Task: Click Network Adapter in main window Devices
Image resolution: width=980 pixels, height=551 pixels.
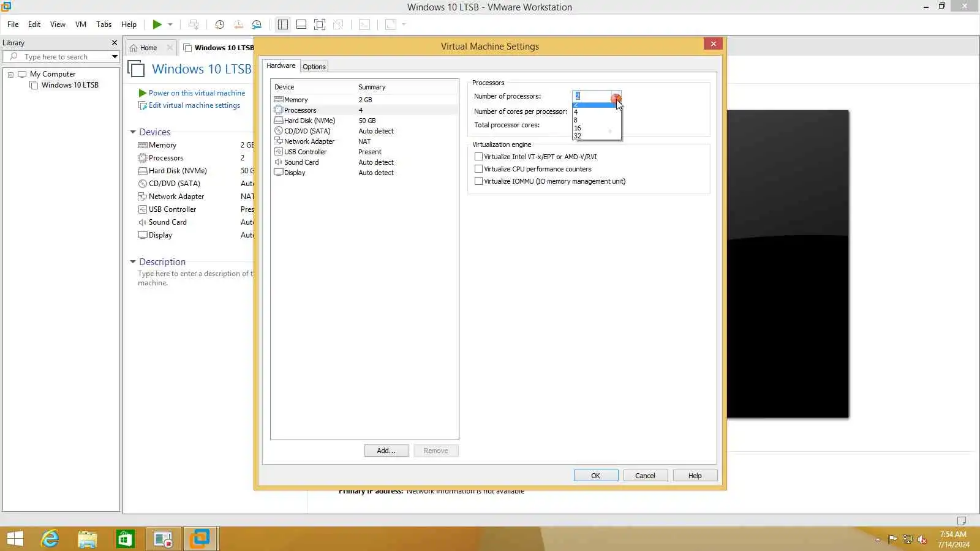Action: click(x=176, y=197)
